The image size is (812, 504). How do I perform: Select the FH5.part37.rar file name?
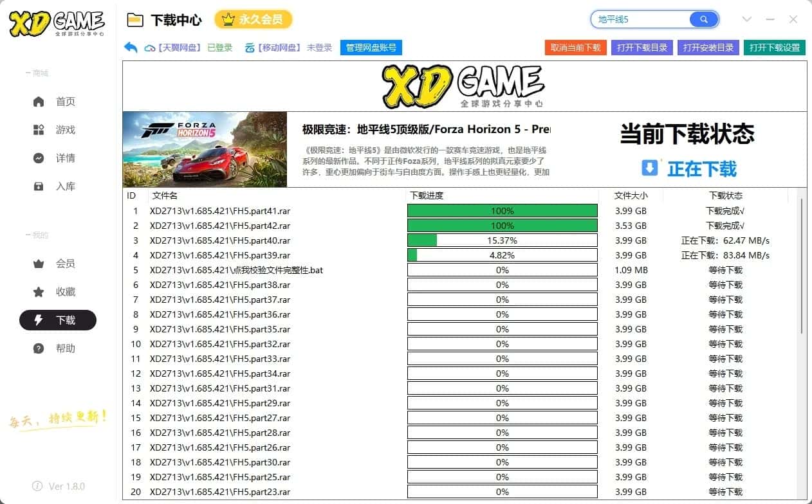tap(220, 300)
